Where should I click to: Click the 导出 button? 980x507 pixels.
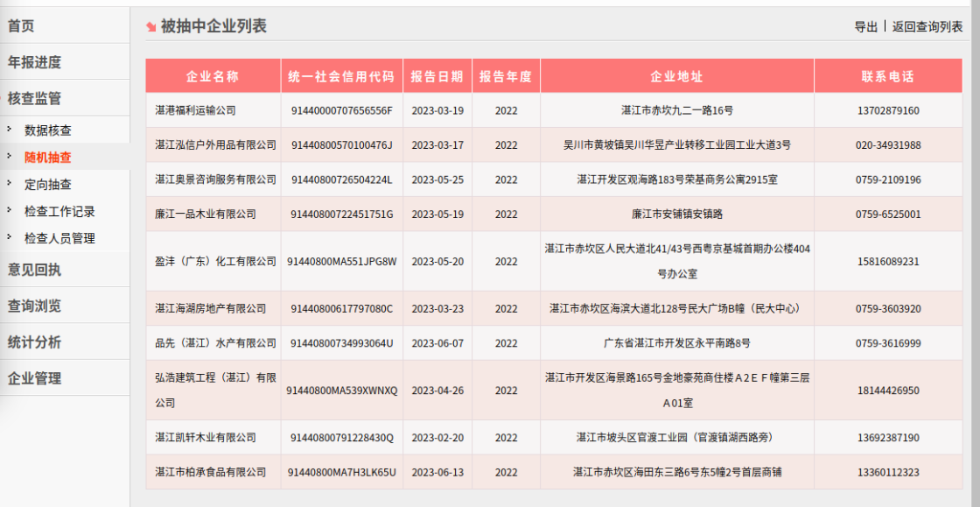click(x=867, y=27)
